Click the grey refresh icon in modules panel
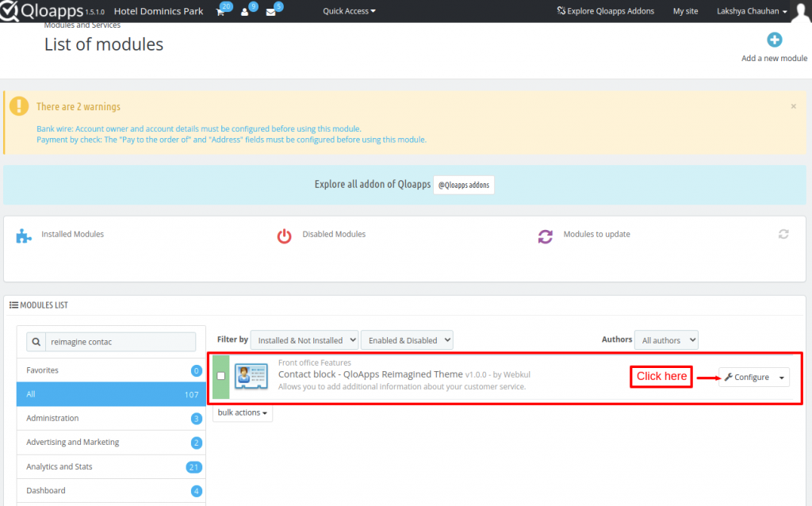Image resolution: width=812 pixels, height=506 pixels. pyautogui.click(x=783, y=234)
